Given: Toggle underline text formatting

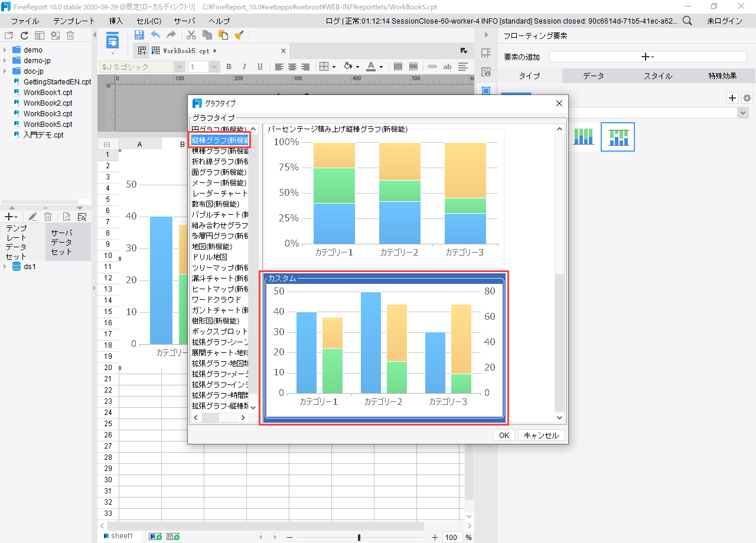Looking at the screenshot, I should click(x=260, y=67).
